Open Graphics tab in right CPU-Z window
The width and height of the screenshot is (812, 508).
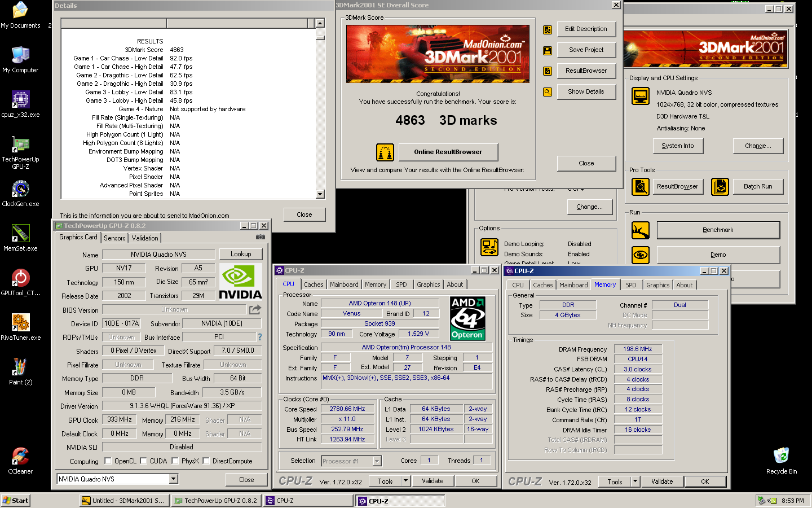click(x=658, y=285)
